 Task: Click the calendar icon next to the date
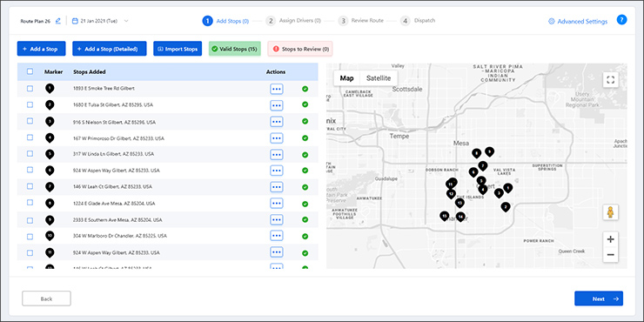(x=75, y=21)
